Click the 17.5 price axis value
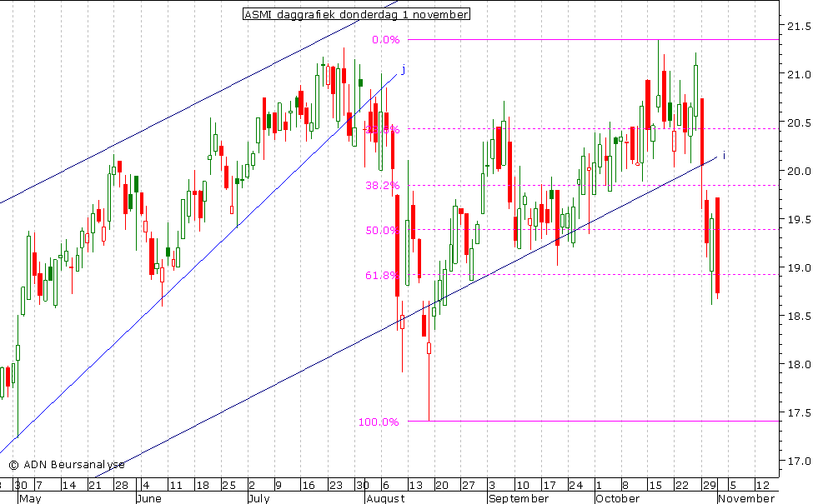This screenshot has height=504, width=813. 799,413
